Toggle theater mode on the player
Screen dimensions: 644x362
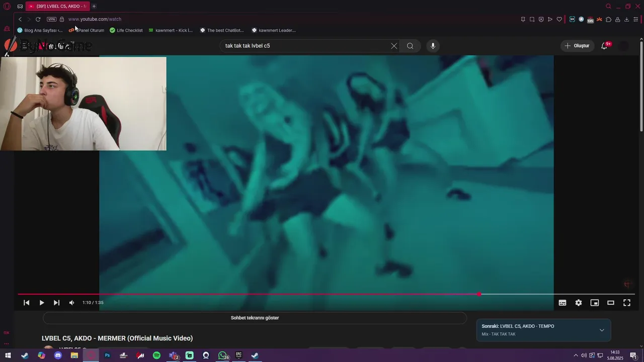[x=611, y=303]
